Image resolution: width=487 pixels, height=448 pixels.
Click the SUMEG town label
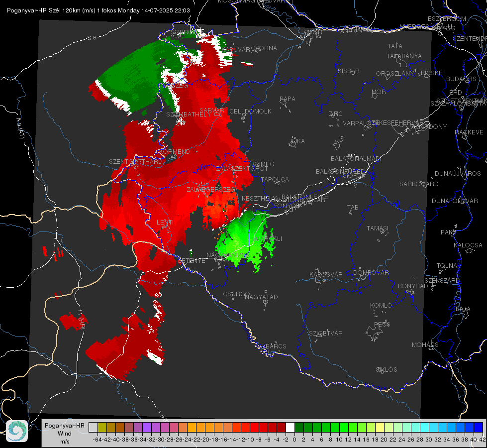coord(263,164)
